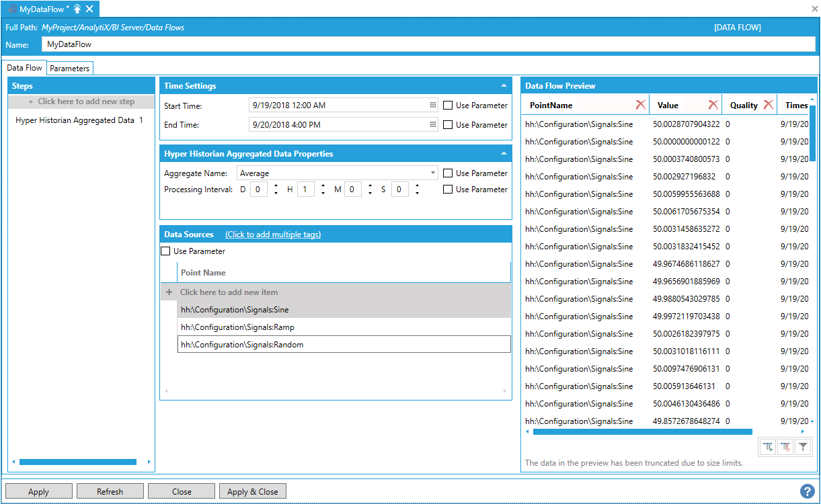This screenshot has width=821, height=504.
Task: Click the preview scrollbar down arrow
Action: click(812, 422)
